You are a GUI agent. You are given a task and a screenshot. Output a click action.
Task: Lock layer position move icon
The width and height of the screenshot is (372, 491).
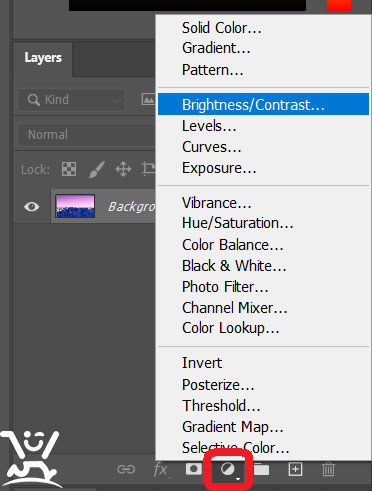tap(123, 169)
